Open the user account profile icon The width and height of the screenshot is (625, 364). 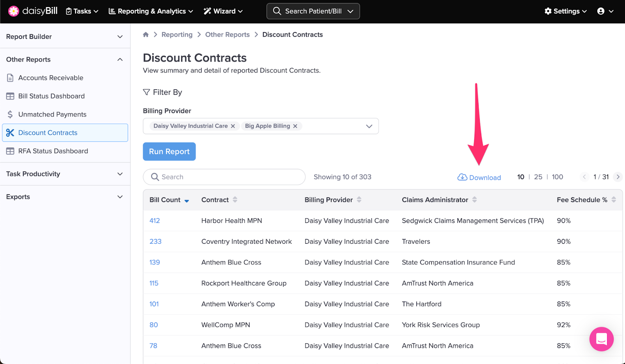[601, 11]
